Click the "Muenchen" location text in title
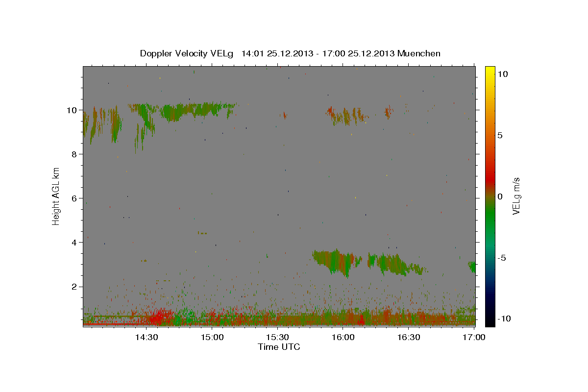 (x=419, y=53)
